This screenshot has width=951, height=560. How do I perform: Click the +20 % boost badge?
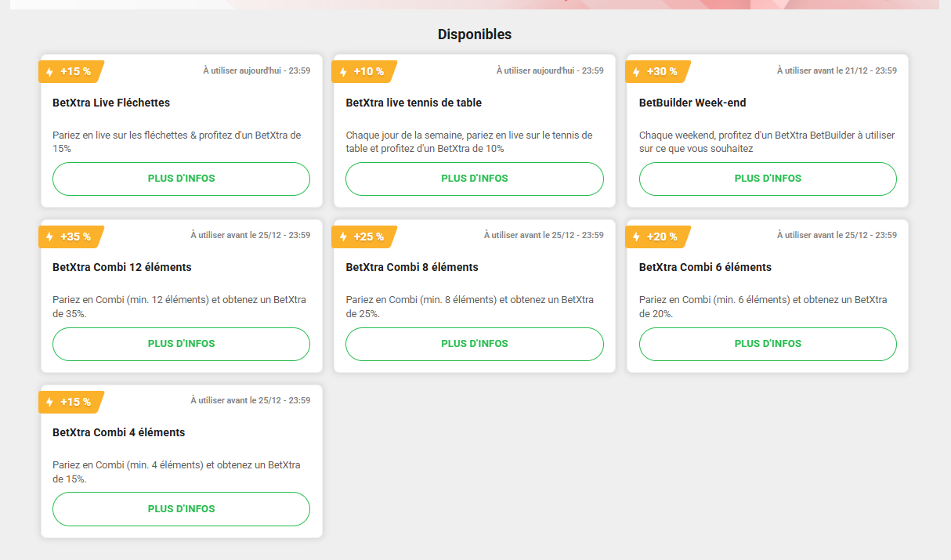click(x=658, y=237)
